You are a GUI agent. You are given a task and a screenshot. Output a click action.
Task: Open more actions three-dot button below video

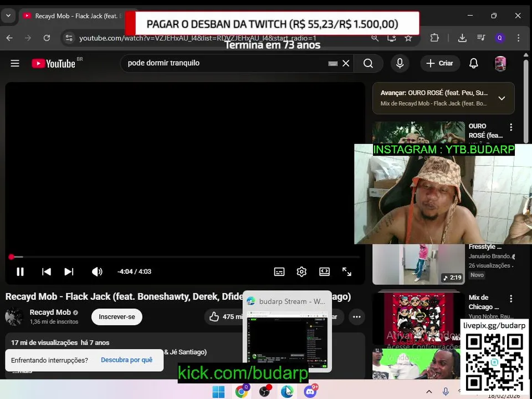[356, 317]
